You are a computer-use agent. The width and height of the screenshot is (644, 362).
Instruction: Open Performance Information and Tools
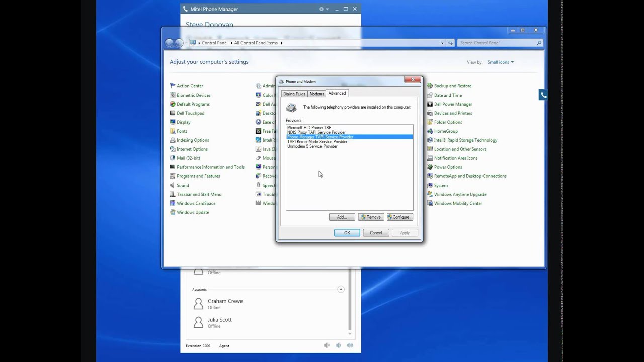(x=210, y=167)
